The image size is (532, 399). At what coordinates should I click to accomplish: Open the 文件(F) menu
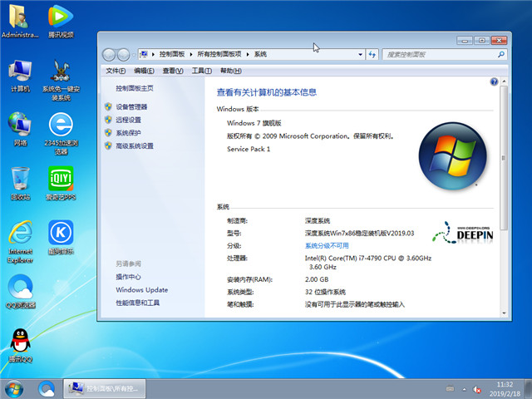(116, 71)
